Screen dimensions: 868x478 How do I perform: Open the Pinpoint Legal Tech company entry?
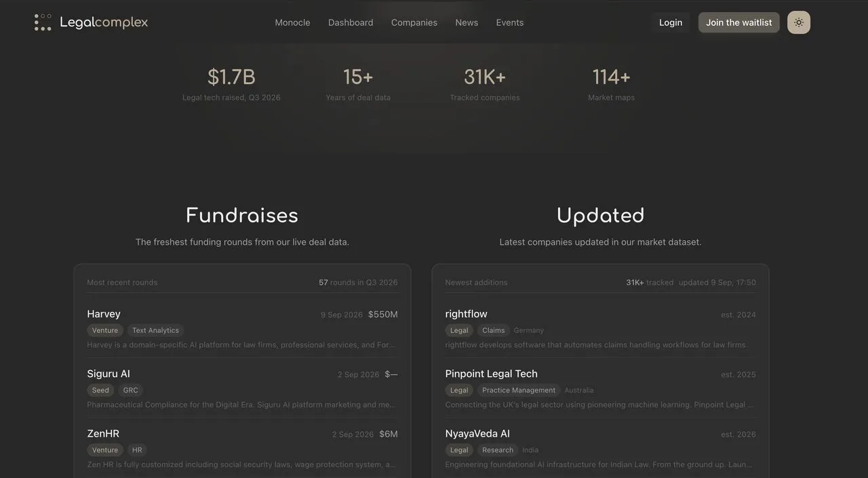(600, 389)
